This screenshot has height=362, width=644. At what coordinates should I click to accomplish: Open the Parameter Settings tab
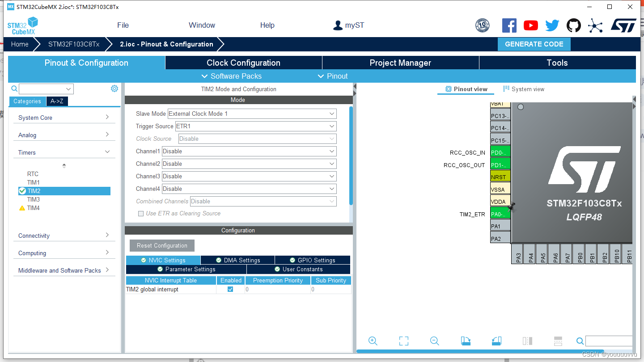[x=186, y=269]
